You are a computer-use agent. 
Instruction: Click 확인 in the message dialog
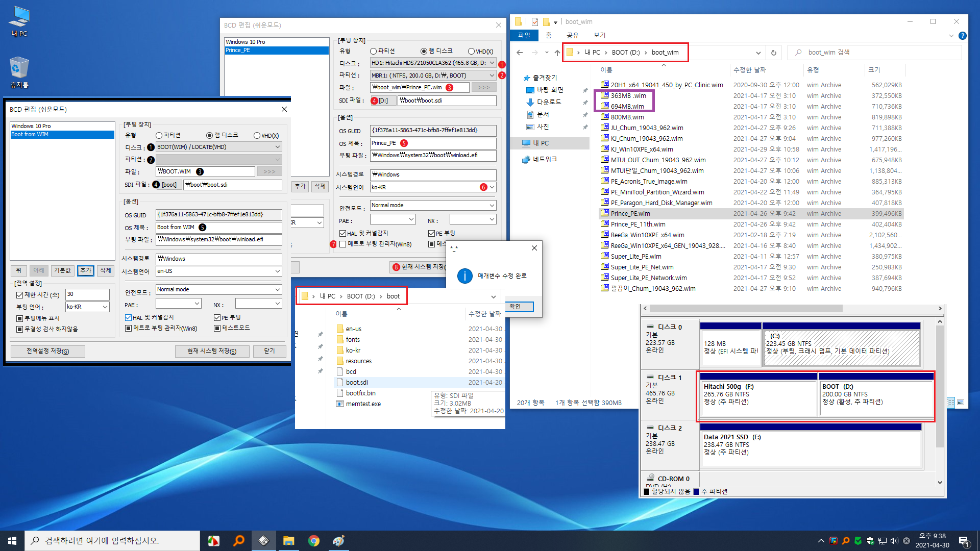[x=515, y=307]
